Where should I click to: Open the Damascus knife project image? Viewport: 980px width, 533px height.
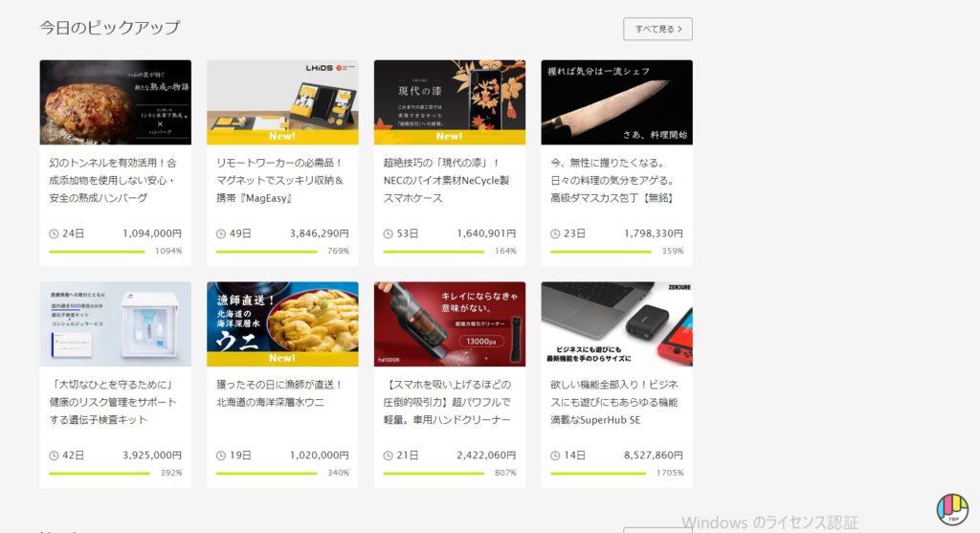pos(617,102)
